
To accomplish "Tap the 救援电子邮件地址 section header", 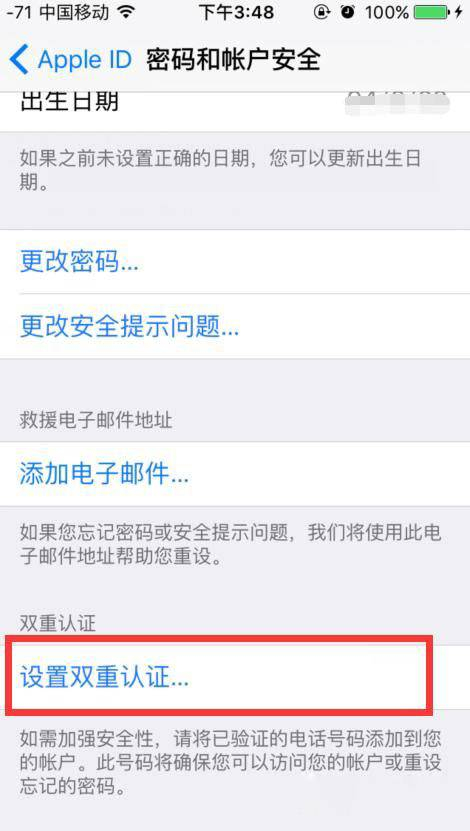I will (x=96, y=420).
